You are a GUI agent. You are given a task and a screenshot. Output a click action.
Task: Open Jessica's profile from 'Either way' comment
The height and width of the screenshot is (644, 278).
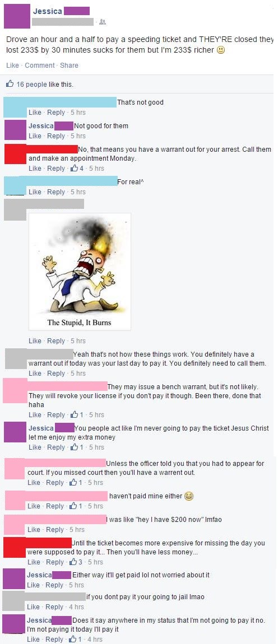(39, 575)
